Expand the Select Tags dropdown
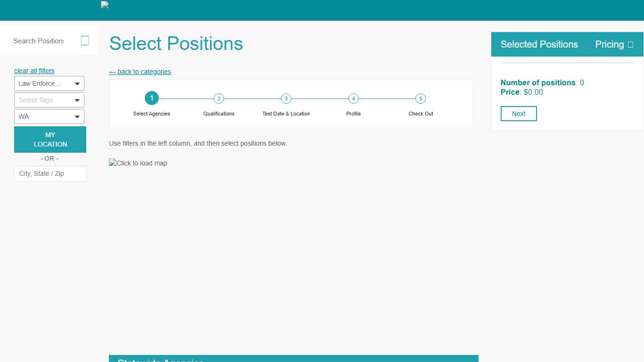The width and height of the screenshot is (644, 362). (49, 100)
